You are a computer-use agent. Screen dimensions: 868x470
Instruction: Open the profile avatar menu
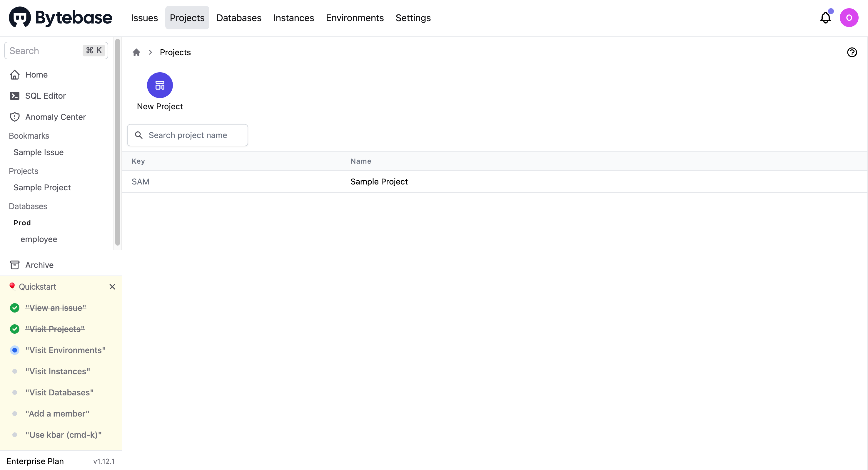click(x=849, y=18)
